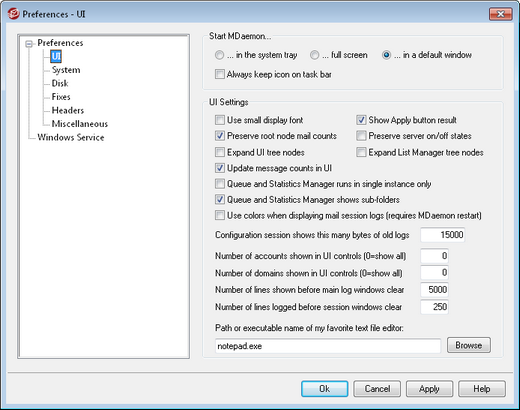This screenshot has height=410, width=520.
Task: Select the full screen radio button
Action: coord(314,55)
